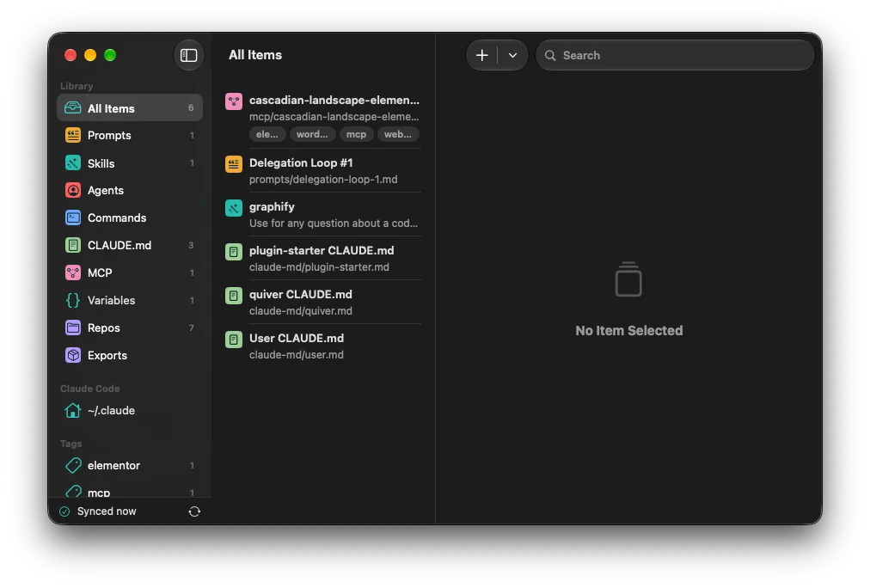Click the green CLAUDE.md sidebar icon
This screenshot has width=870, height=588.
coord(73,245)
